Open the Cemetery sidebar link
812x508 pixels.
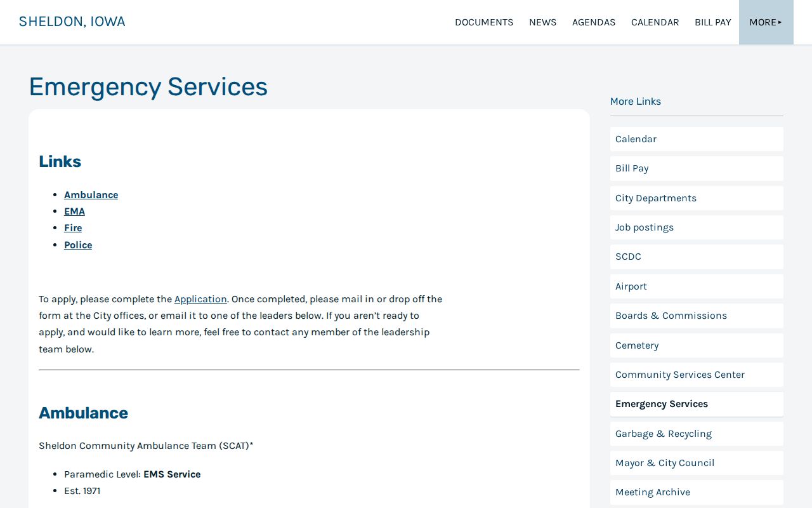click(x=697, y=345)
